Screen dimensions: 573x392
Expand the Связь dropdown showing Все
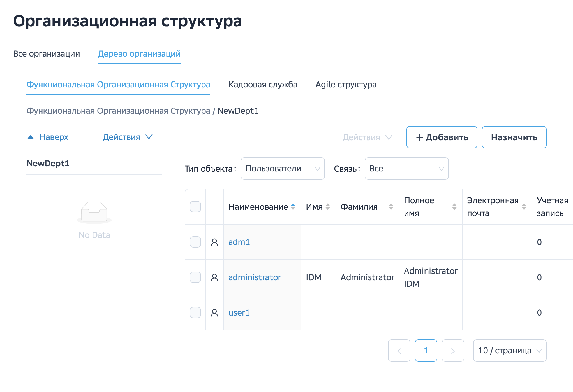pos(406,169)
